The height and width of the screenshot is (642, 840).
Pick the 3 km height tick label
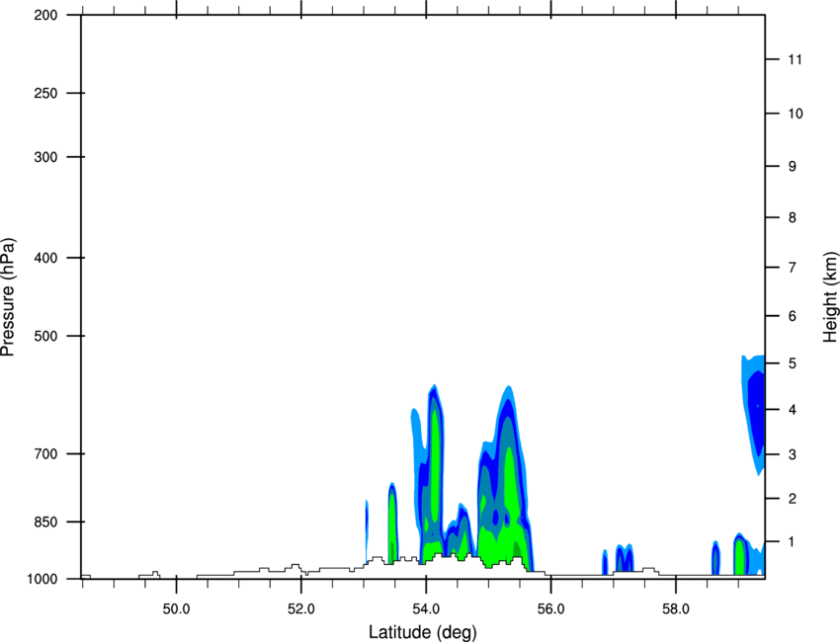793,454
